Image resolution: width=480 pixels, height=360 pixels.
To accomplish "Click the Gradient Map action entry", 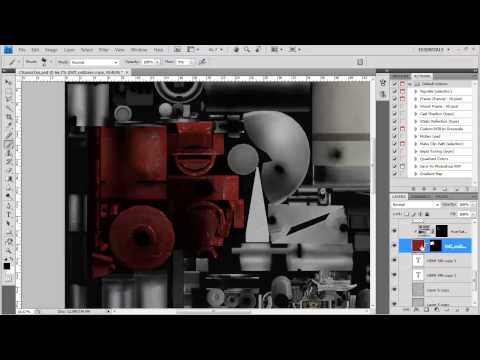I will pos(431,174).
